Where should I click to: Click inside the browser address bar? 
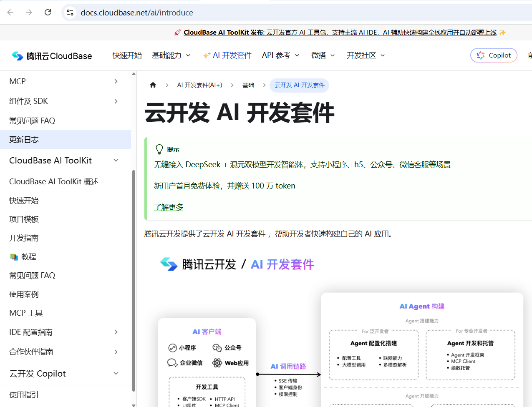tap(167, 12)
